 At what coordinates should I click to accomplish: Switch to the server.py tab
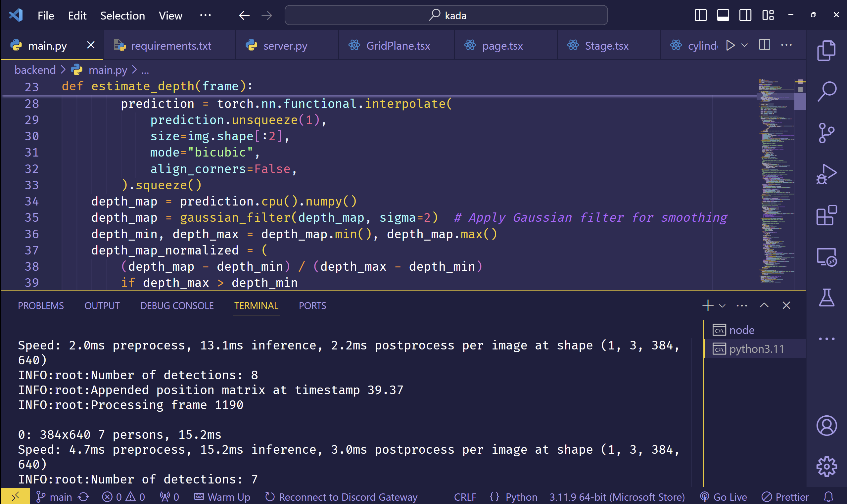(x=285, y=46)
